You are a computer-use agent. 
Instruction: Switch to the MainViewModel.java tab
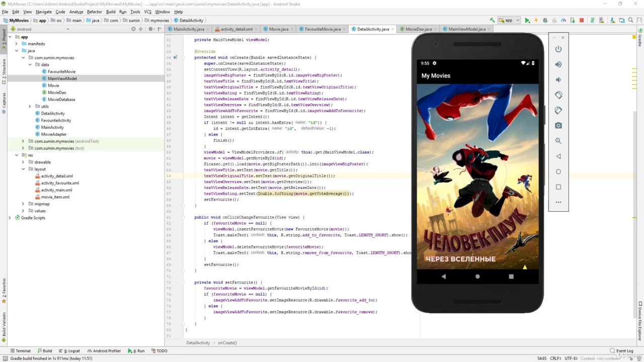[467, 29]
